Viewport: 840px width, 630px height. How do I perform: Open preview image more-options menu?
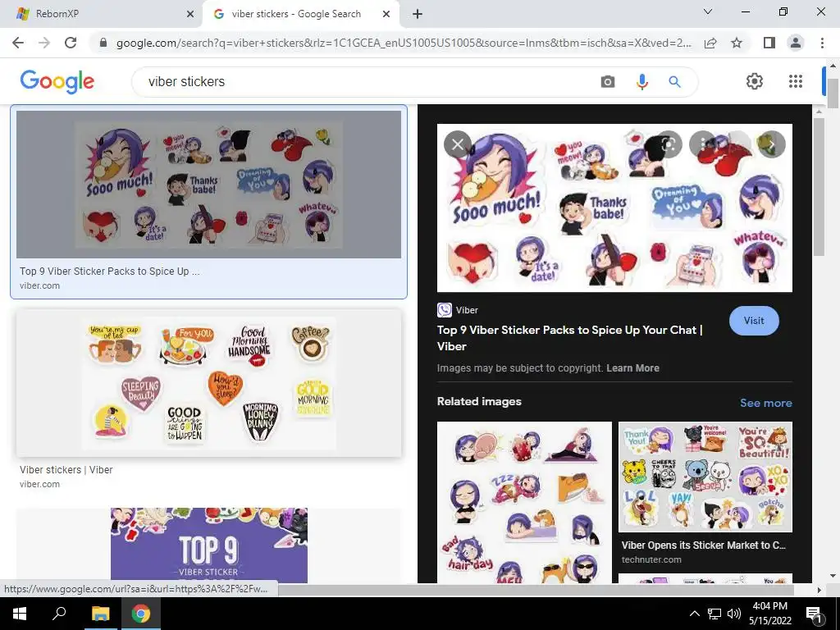click(702, 144)
